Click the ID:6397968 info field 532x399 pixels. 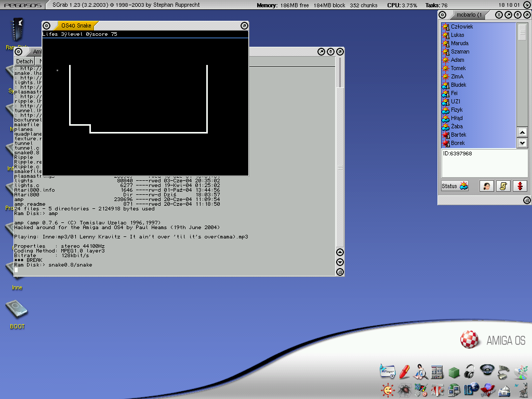tap(484, 163)
